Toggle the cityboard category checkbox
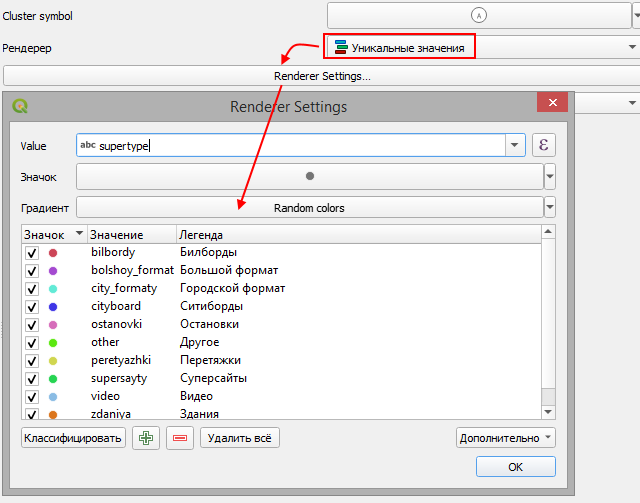Image resolution: width=640 pixels, height=503 pixels. point(32,306)
